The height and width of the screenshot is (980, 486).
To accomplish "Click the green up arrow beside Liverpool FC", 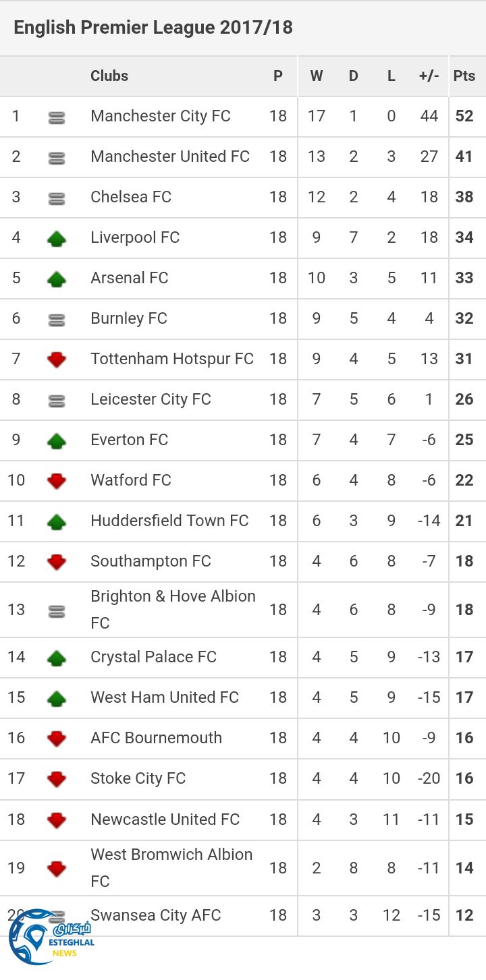I will click(x=57, y=238).
